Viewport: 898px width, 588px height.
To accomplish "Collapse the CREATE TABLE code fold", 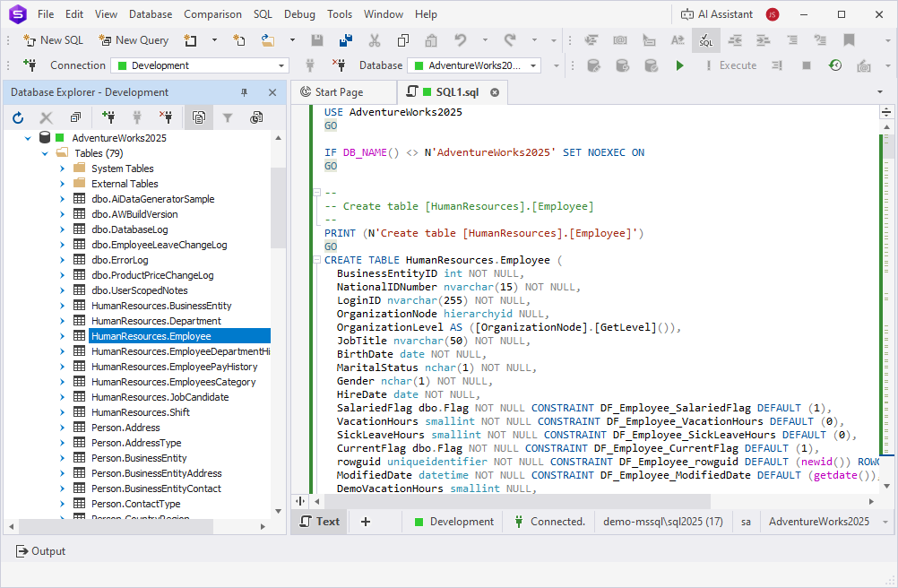I will coord(316,260).
